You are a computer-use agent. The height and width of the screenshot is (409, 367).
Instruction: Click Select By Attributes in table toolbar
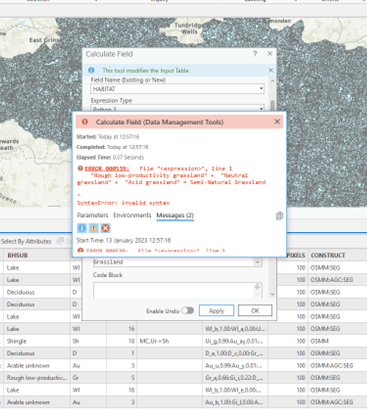(x=26, y=241)
